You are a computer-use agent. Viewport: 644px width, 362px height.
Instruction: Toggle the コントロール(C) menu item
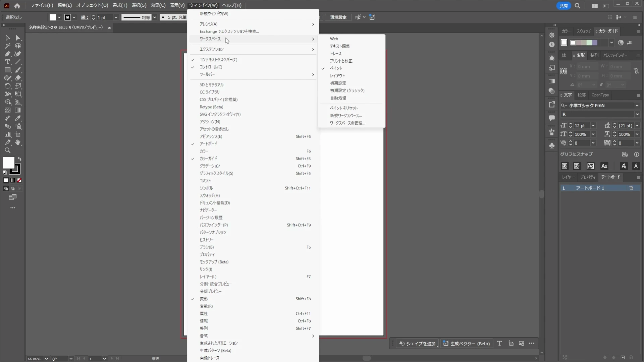(x=253, y=67)
